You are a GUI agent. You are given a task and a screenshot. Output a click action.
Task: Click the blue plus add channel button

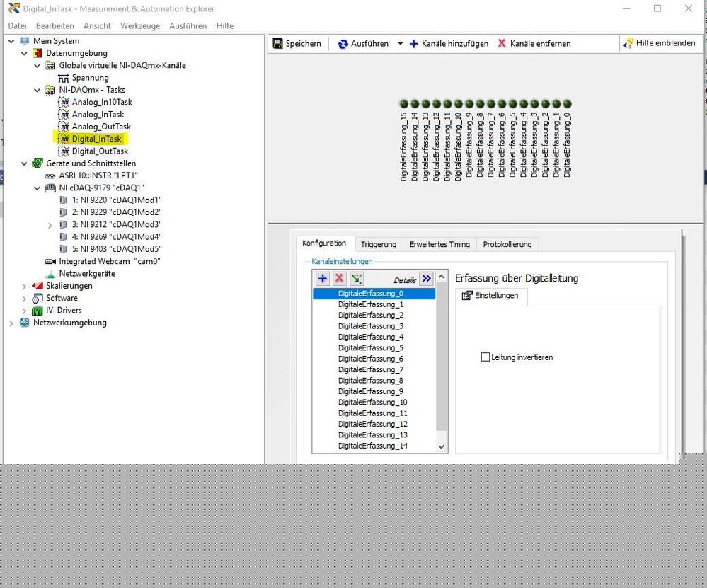323,279
